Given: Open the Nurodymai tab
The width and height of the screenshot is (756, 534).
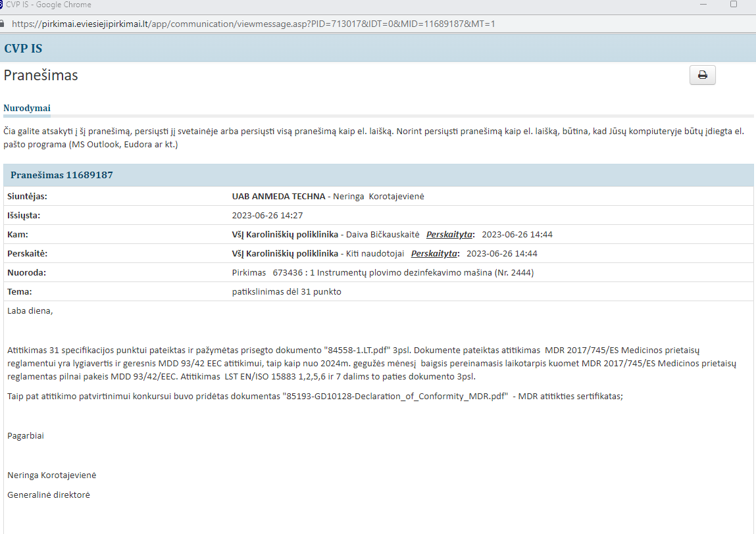Looking at the screenshot, I should point(27,108).
